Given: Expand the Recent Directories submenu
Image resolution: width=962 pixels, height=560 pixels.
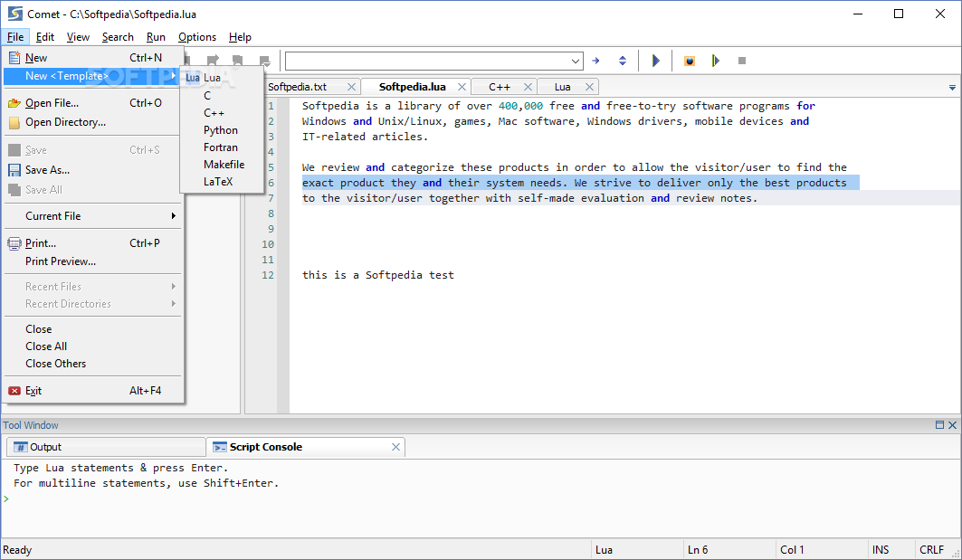Looking at the screenshot, I should pyautogui.click(x=93, y=304).
